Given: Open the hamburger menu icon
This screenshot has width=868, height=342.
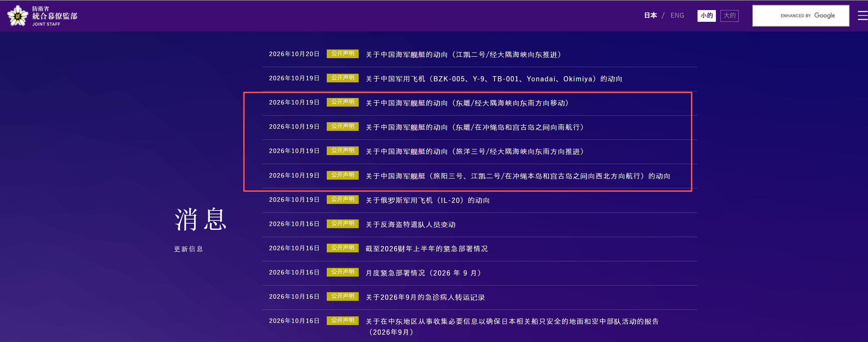Looking at the screenshot, I should [x=862, y=16].
